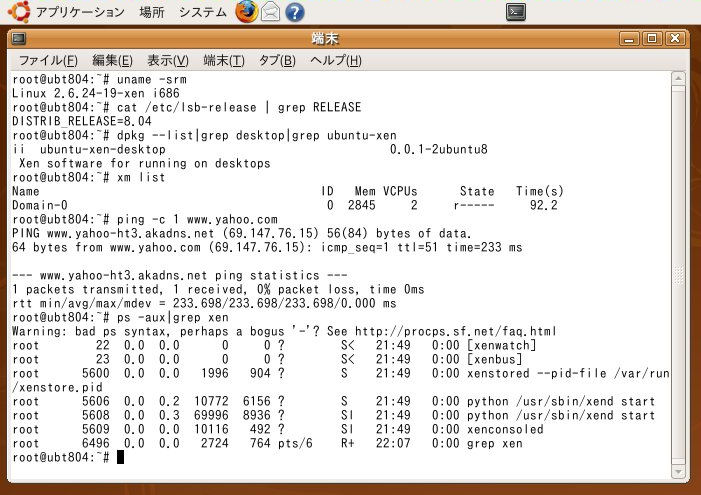
Task: Open the 編集(E) menu
Action: click(x=112, y=60)
